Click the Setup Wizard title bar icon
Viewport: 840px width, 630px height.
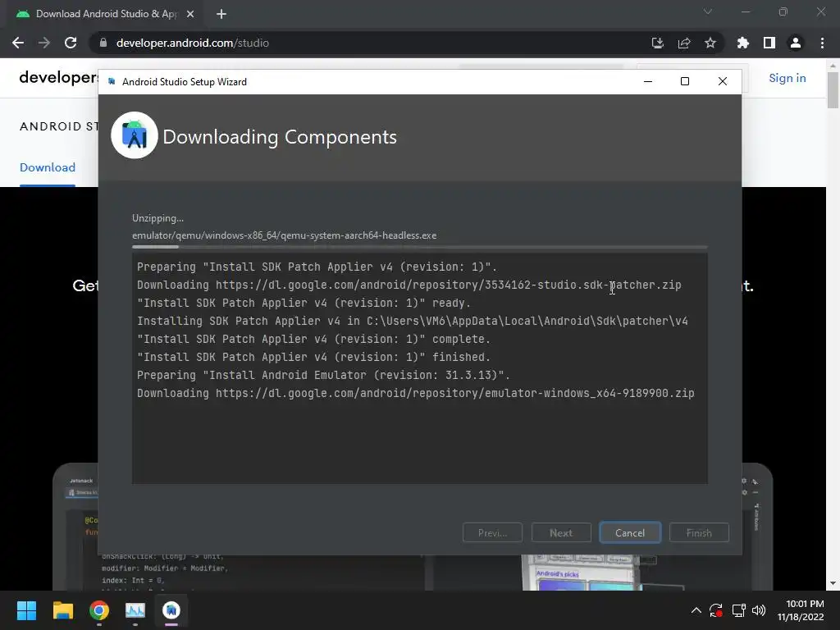click(x=112, y=81)
